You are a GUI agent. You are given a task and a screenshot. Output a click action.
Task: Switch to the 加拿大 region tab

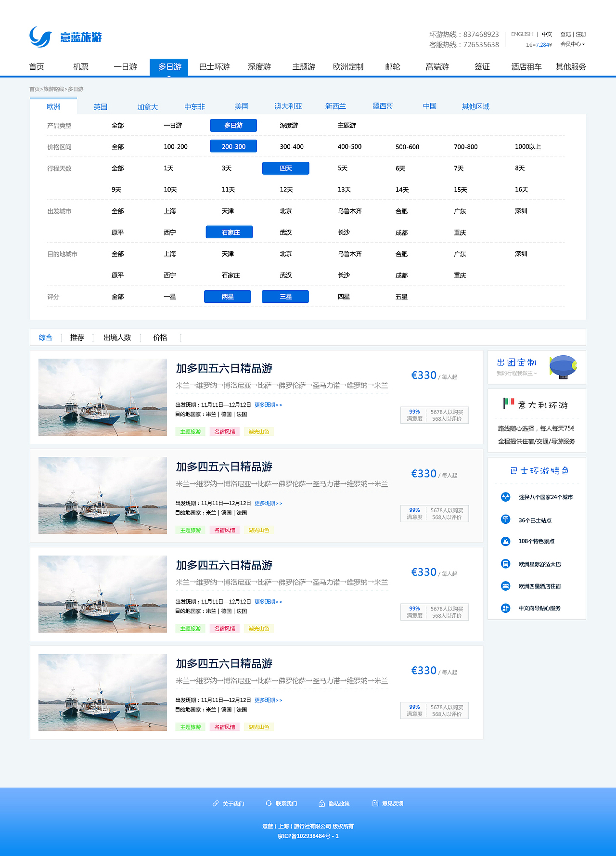pos(147,106)
